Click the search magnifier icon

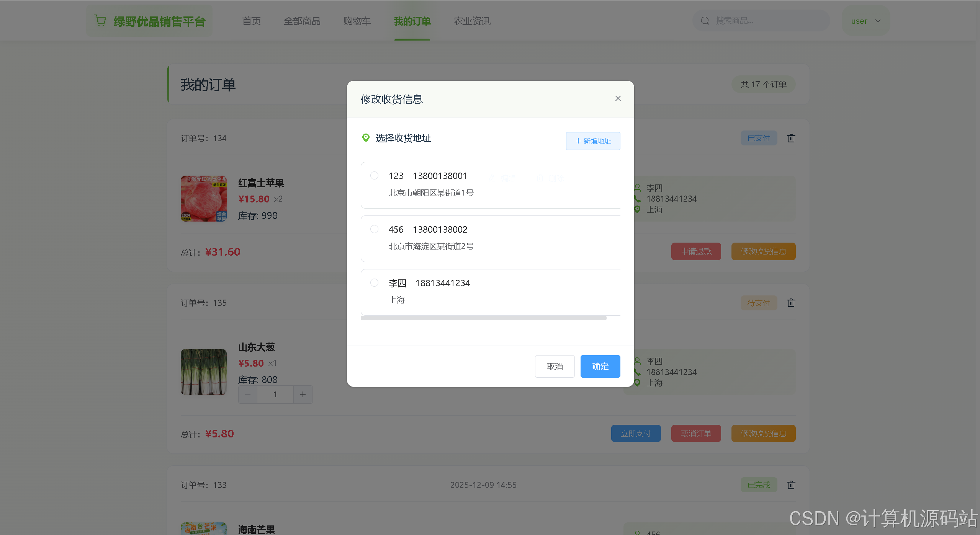705,21
